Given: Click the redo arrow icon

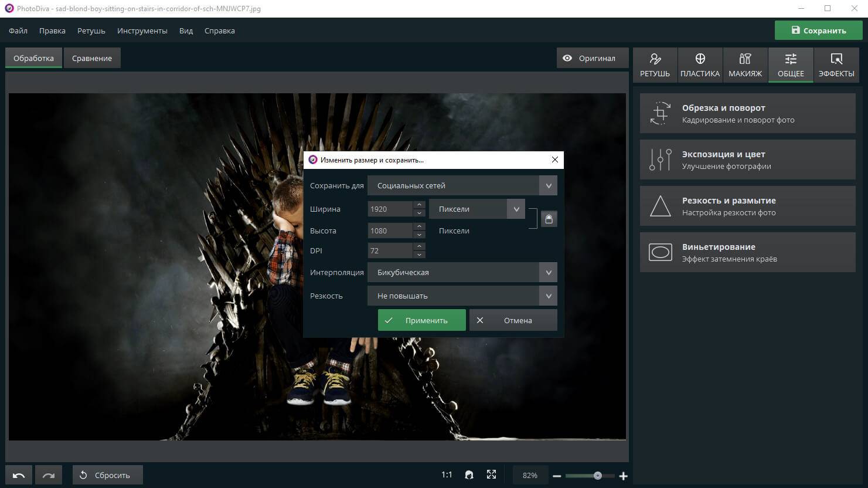Looking at the screenshot, I should 49,475.
